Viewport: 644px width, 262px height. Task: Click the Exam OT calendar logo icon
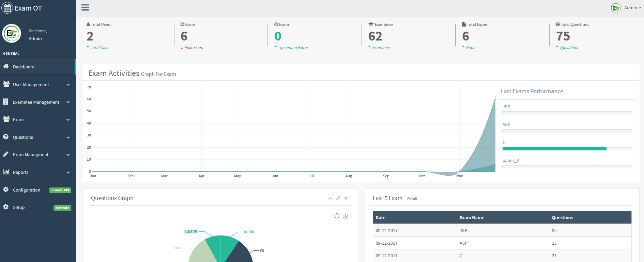tap(7, 8)
